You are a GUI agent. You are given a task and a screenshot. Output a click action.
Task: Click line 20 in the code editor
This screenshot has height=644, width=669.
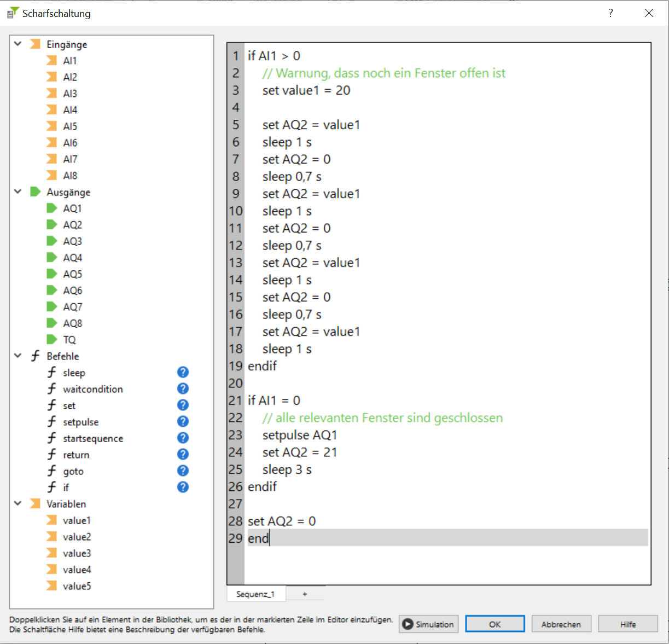pyautogui.click(x=438, y=384)
